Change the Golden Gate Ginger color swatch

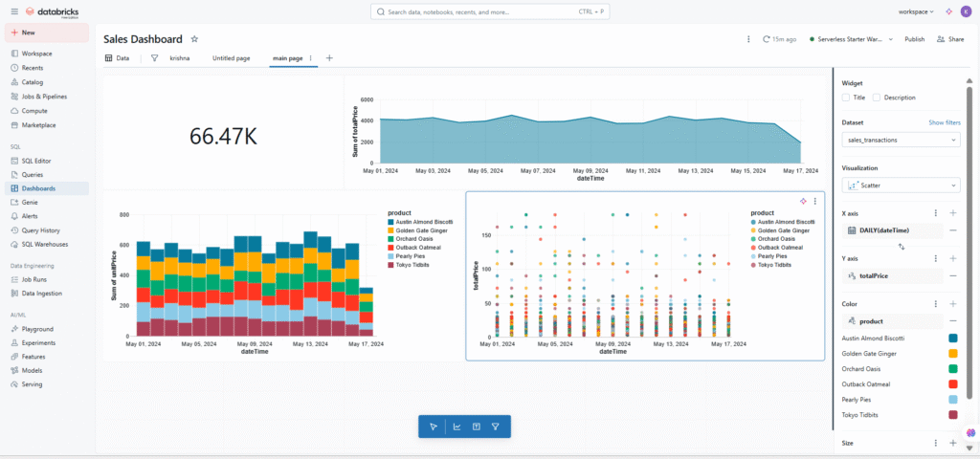pyautogui.click(x=952, y=353)
